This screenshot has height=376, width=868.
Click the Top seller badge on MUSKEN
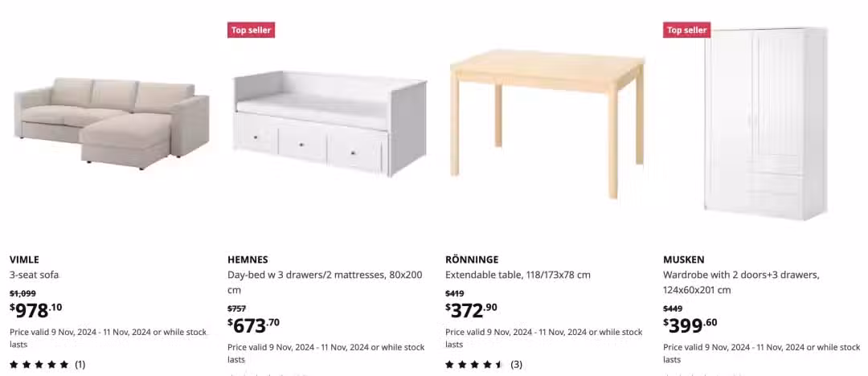coord(687,30)
